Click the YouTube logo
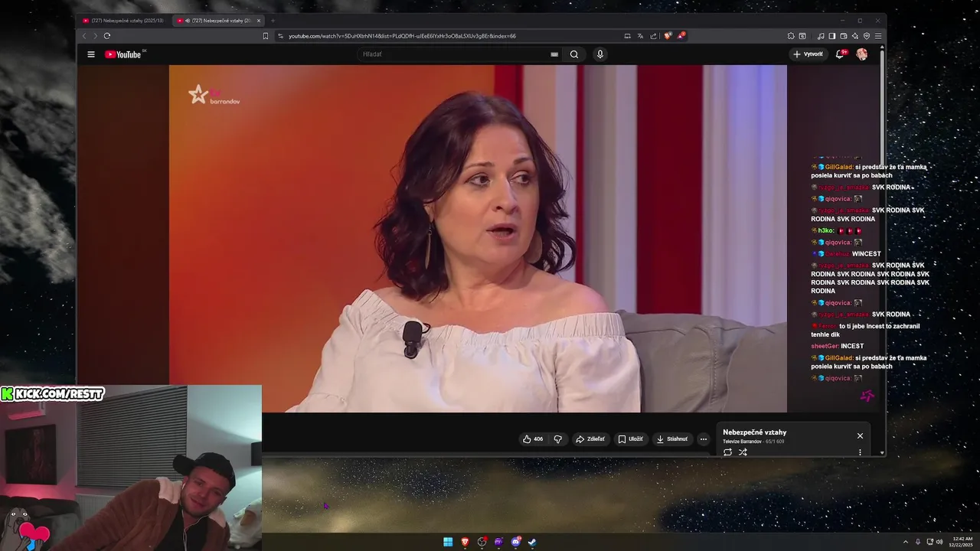The height and width of the screenshot is (551, 980). coord(123,54)
